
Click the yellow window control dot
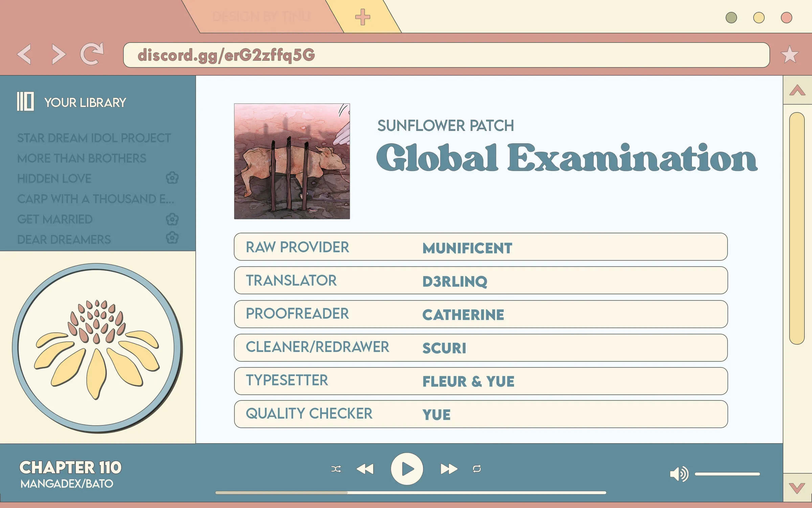[x=759, y=18]
